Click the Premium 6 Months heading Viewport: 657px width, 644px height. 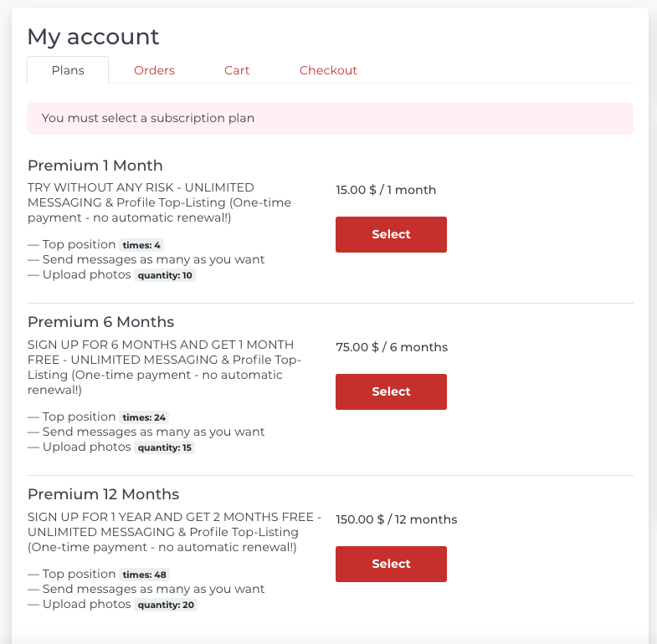point(101,322)
